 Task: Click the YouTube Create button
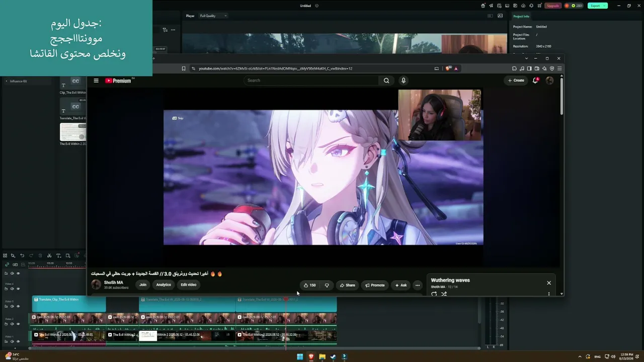click(x=516, y=80)
